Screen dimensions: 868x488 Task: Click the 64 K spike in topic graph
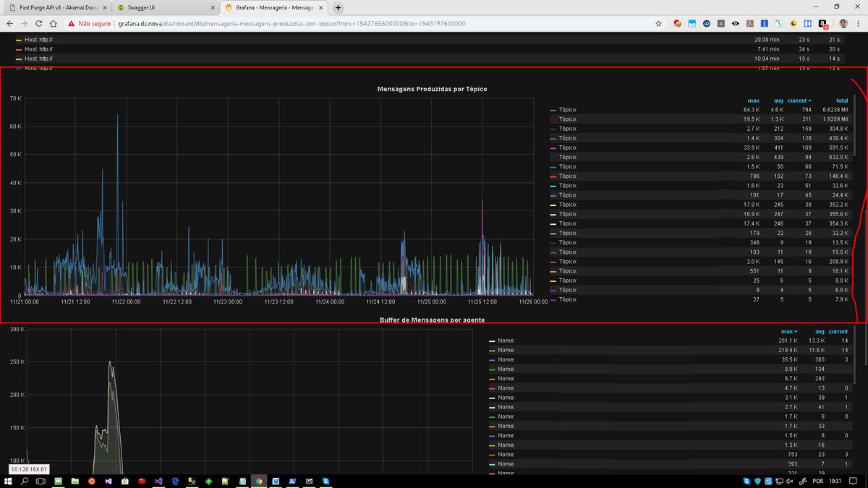[x=118, y=116]
